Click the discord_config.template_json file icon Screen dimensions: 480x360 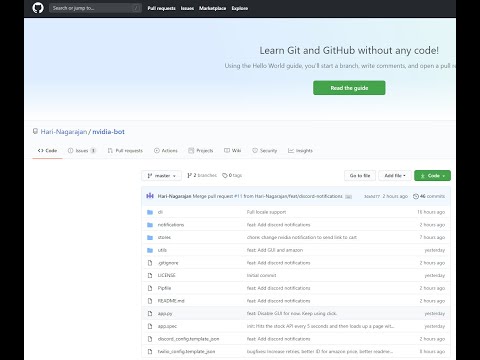[150, 339]
